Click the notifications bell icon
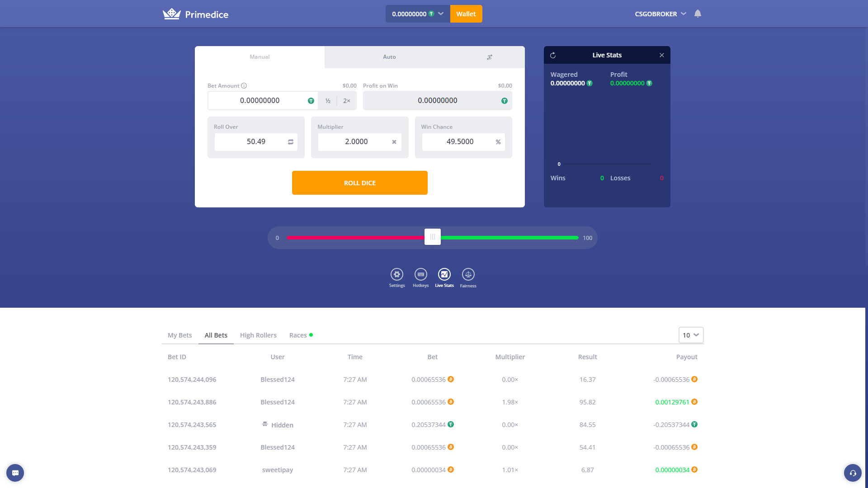Screen dimensions: 868x488 click(698, 14)
